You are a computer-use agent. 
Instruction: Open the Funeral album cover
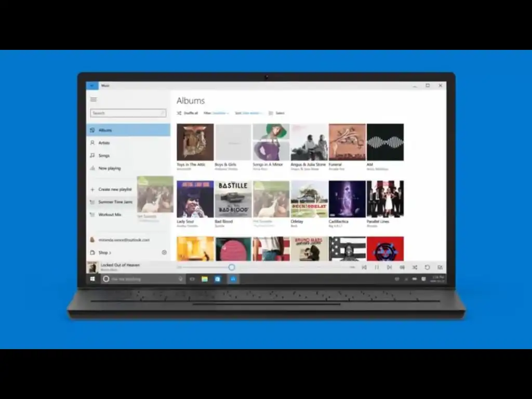[x=347, y=142]
